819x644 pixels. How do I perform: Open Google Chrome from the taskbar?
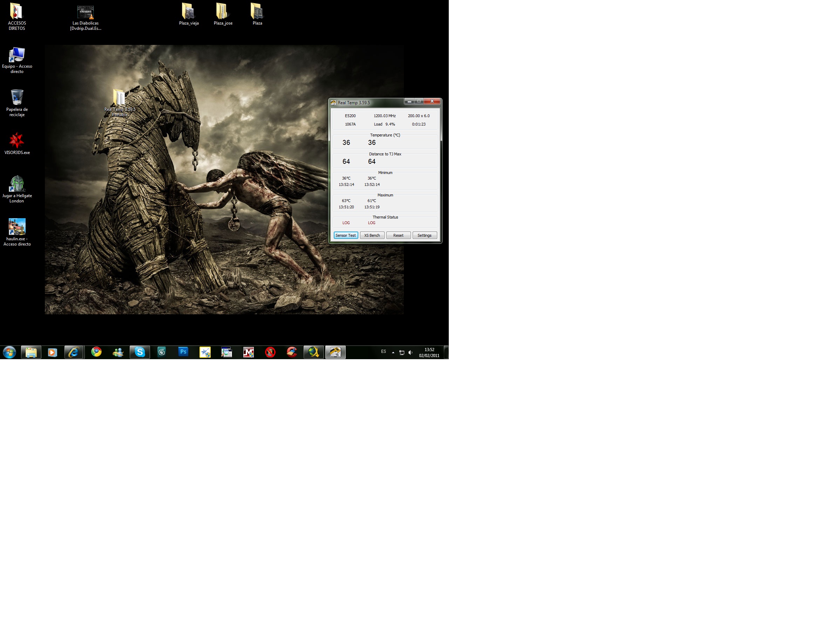click(96, 352)
